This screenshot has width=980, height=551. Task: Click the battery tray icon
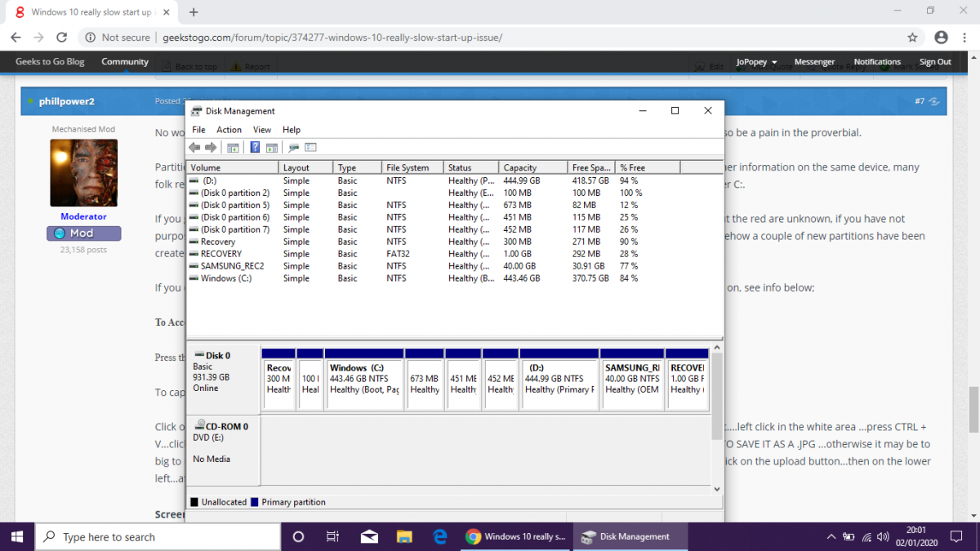click(x=849, y=537)
